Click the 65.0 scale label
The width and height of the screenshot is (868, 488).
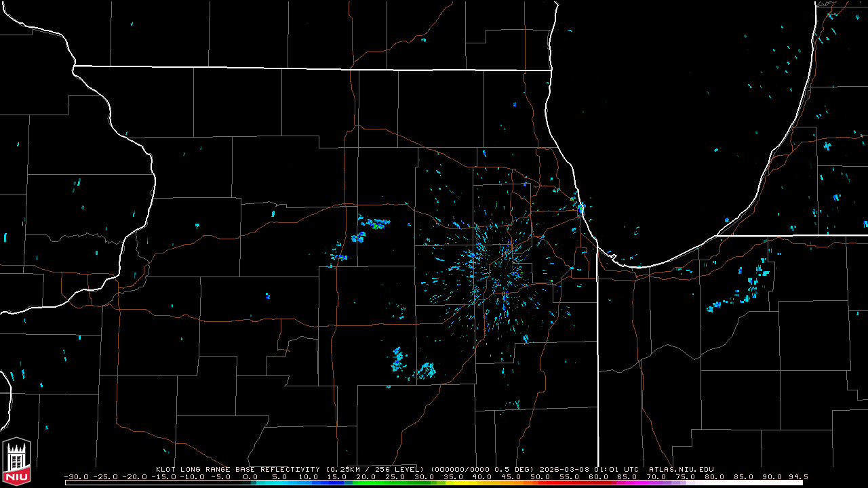tap(627, 477)
